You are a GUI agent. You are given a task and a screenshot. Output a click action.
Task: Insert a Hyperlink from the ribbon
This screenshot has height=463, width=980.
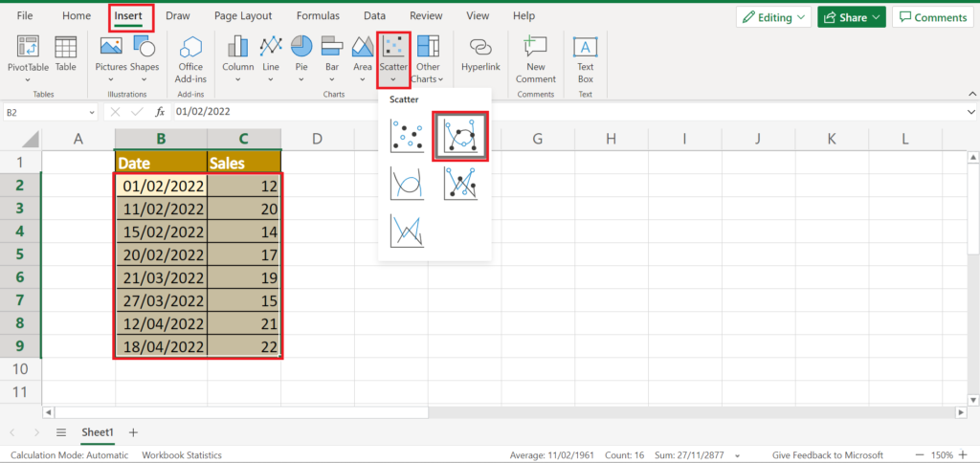[480, 55]
